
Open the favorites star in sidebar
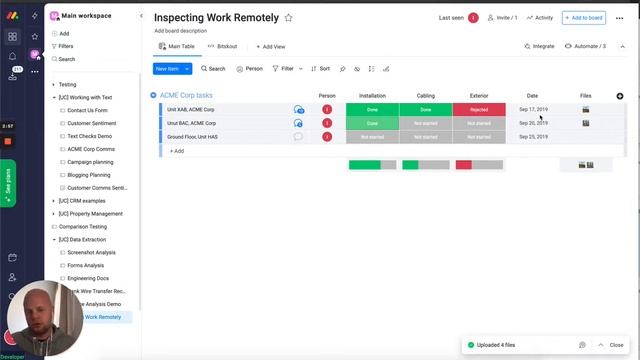[35, 37]
